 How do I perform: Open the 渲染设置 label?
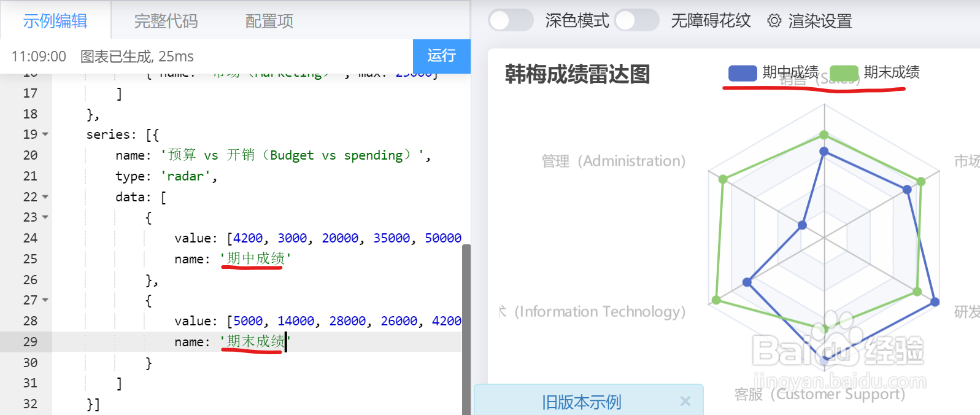(820, 21)
